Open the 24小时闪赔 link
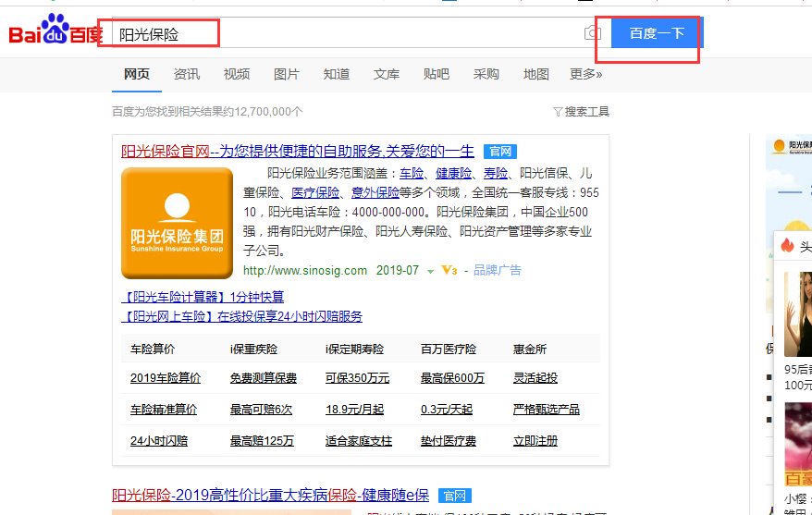Viewport: 812px width, 515px height. point(159,441)
